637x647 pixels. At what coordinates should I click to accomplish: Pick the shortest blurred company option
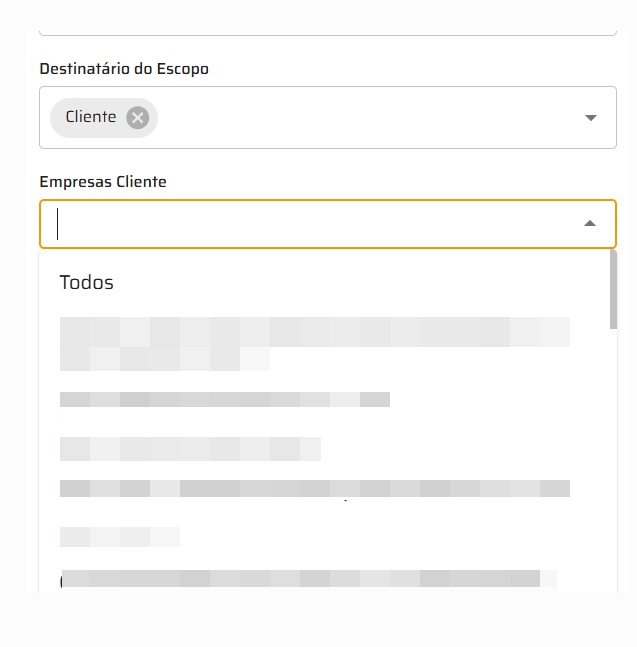[x=120, y=537]
